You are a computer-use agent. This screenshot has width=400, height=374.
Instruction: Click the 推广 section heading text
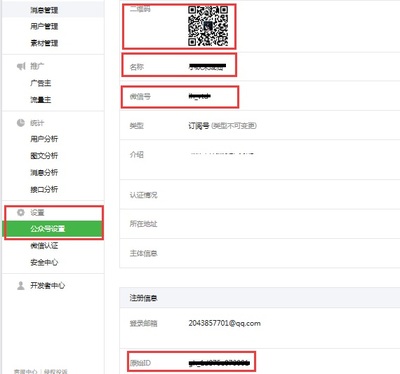(37, 66)
